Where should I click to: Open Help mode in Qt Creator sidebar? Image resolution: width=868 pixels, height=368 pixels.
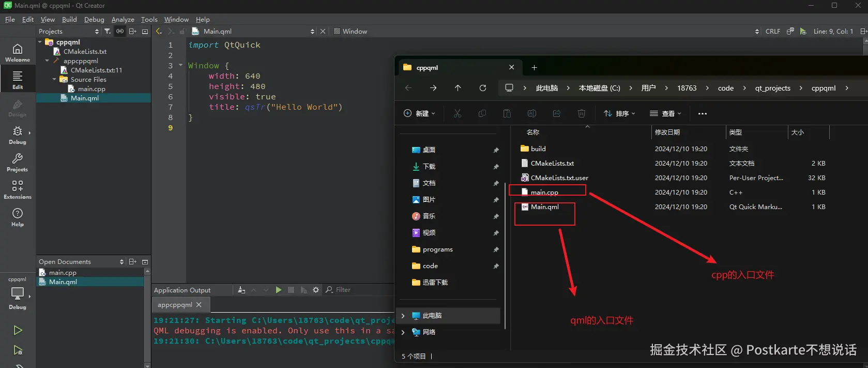18,217
